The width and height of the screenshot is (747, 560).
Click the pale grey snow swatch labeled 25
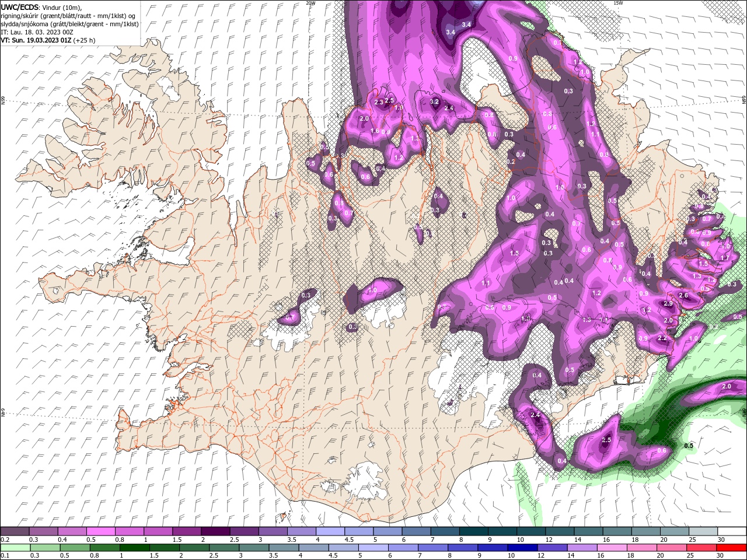click(x=703, y=531)
